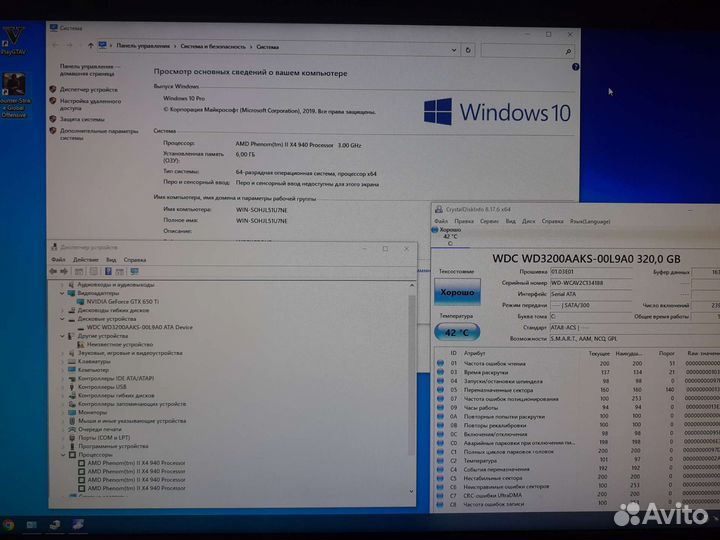Open the Сервис menu in CrystalDiskInfo

click(489, 221)
